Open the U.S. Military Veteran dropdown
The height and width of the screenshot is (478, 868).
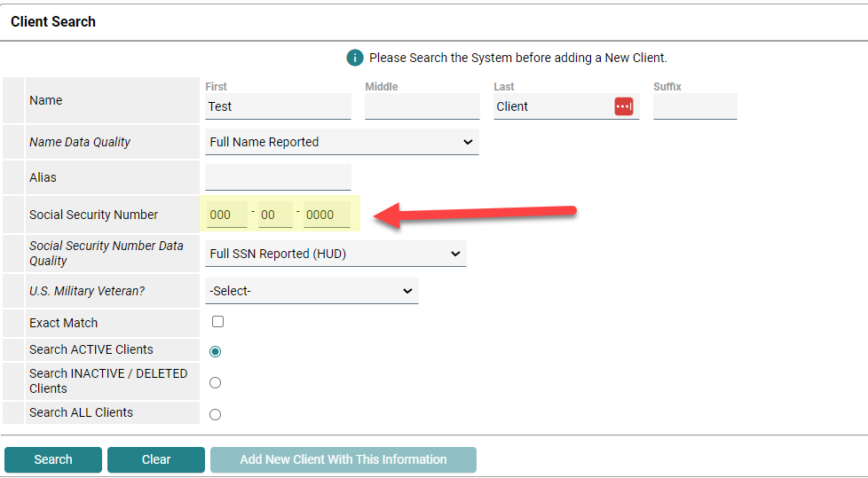pyautogui.click(x=312, y=291)
